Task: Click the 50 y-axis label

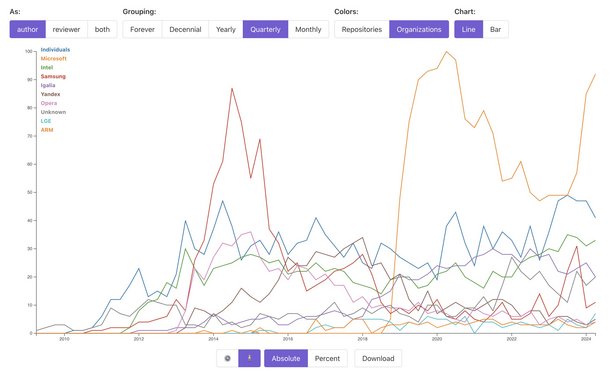Action: coord(29,193)
